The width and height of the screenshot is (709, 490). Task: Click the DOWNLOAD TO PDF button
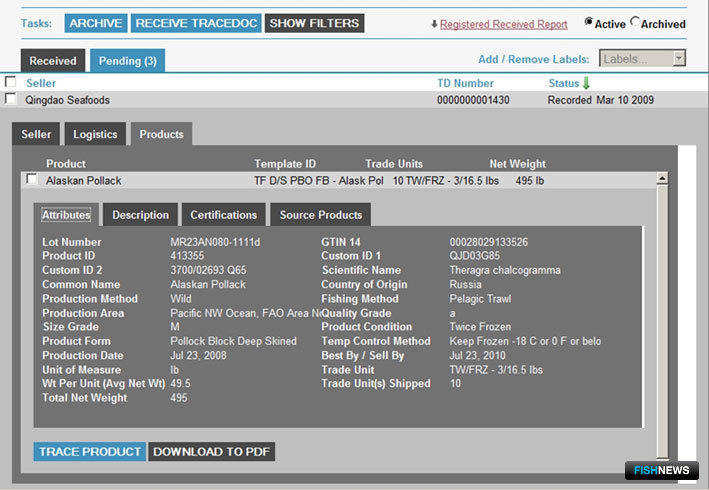coord(212,452)
